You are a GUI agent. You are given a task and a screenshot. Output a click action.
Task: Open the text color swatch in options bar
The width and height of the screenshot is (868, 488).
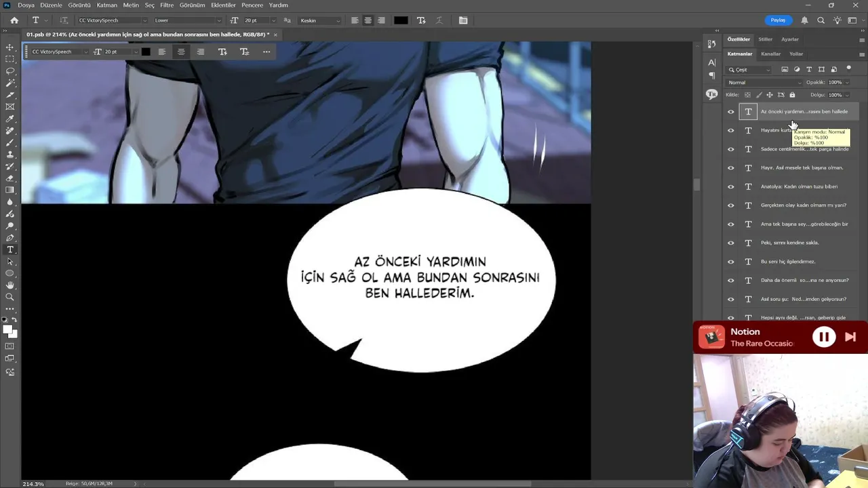click(401, 20)
